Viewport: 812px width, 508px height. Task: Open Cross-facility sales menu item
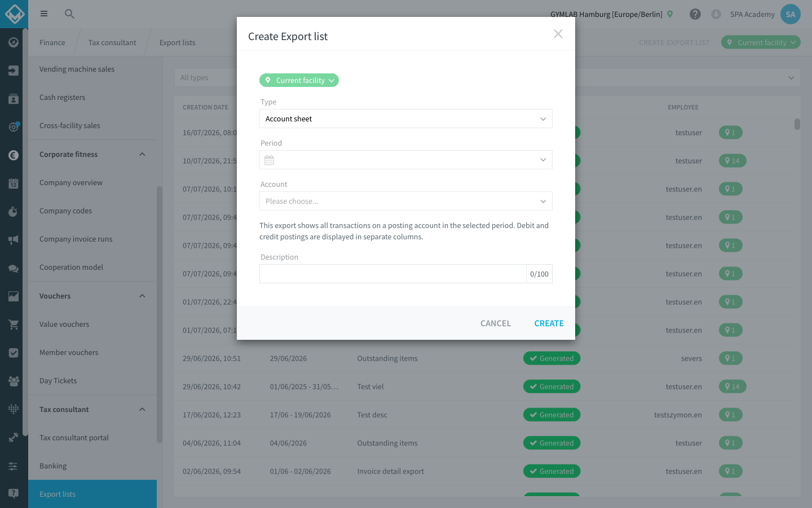[x=92, y=125]
